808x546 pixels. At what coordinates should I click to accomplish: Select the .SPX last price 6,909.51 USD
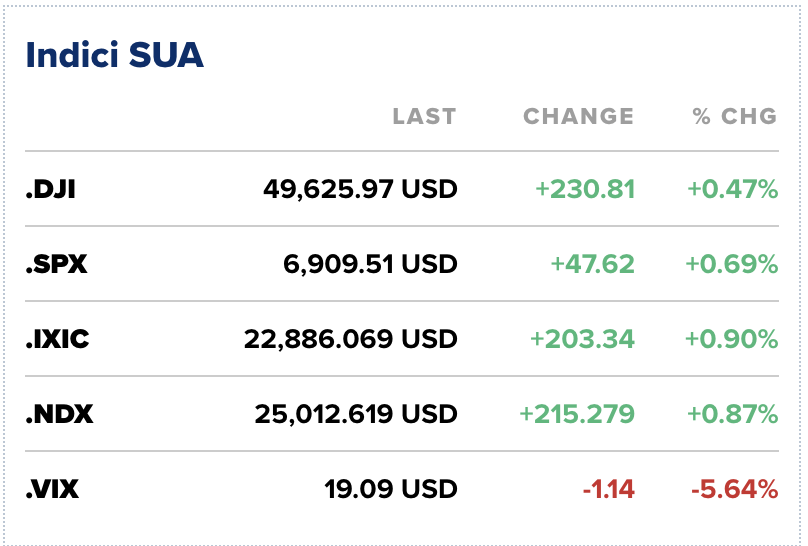coord(370,264)
